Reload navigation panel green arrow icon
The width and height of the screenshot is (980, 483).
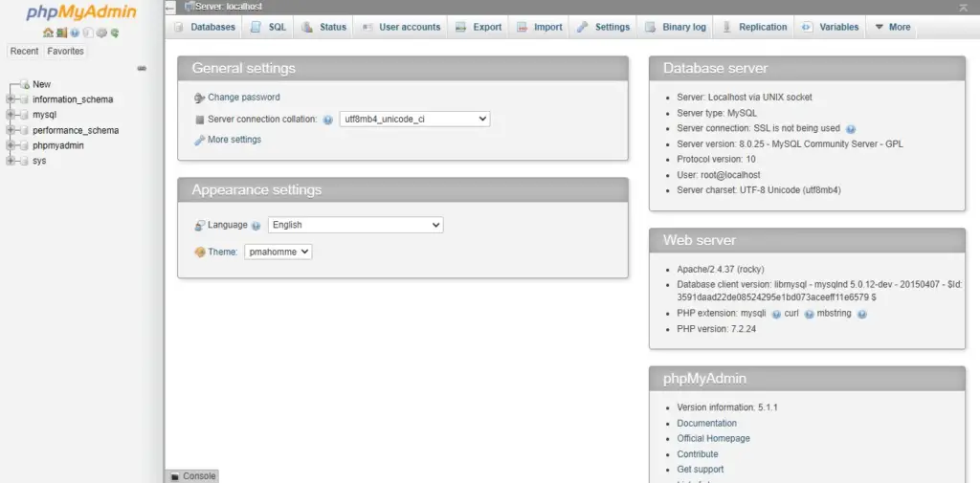pyautogui.click(x=115, y=33)
